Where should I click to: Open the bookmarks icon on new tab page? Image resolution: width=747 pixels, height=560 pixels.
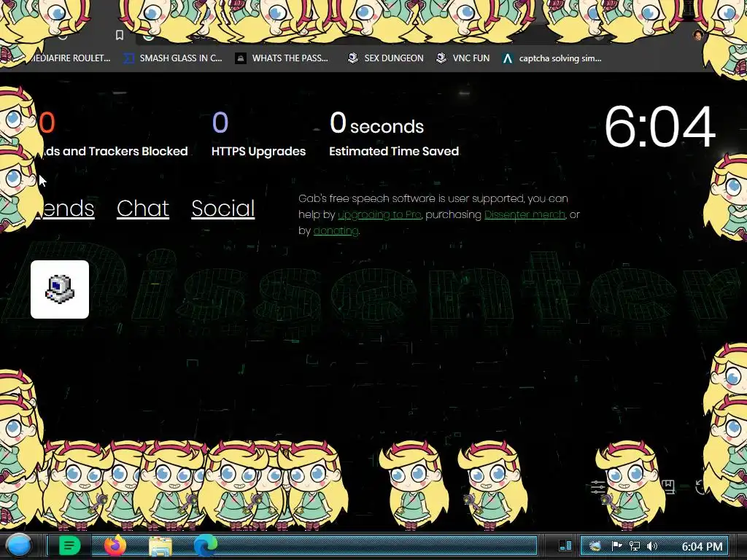[x=668, y=486]
